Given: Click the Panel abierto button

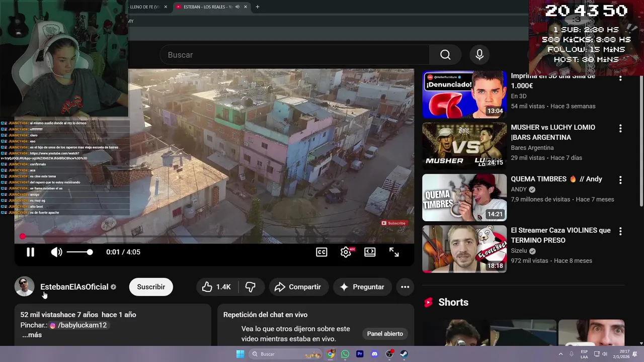Looking at the screenshot, I should point(385,334).
